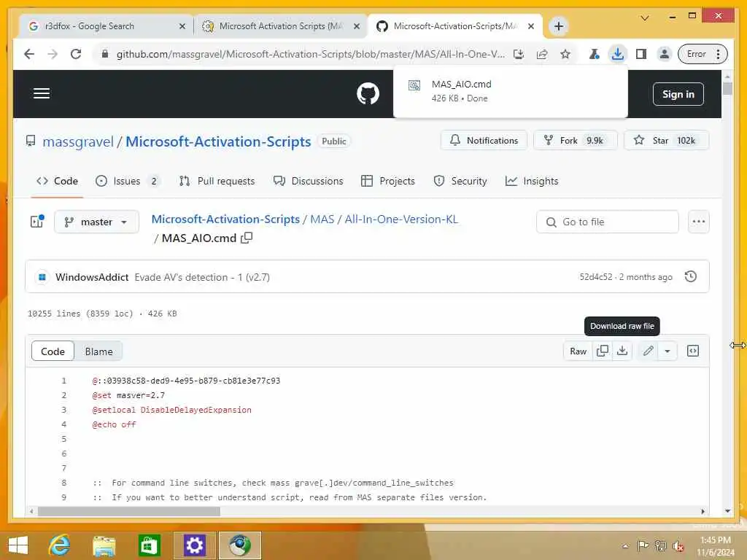Go back with the browser back arrow

pos(29,54)
